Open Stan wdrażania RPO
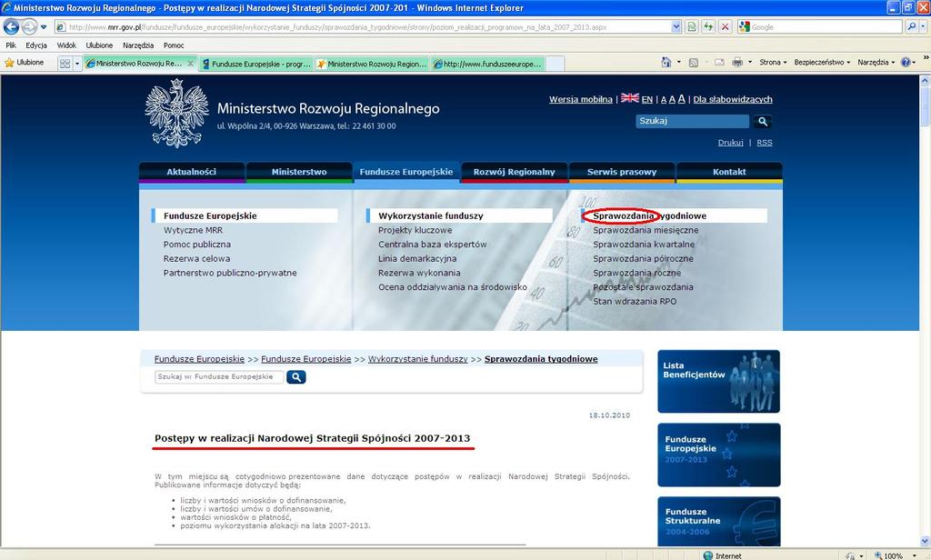This screenshot has width=931, height=560. pos(634,301)
